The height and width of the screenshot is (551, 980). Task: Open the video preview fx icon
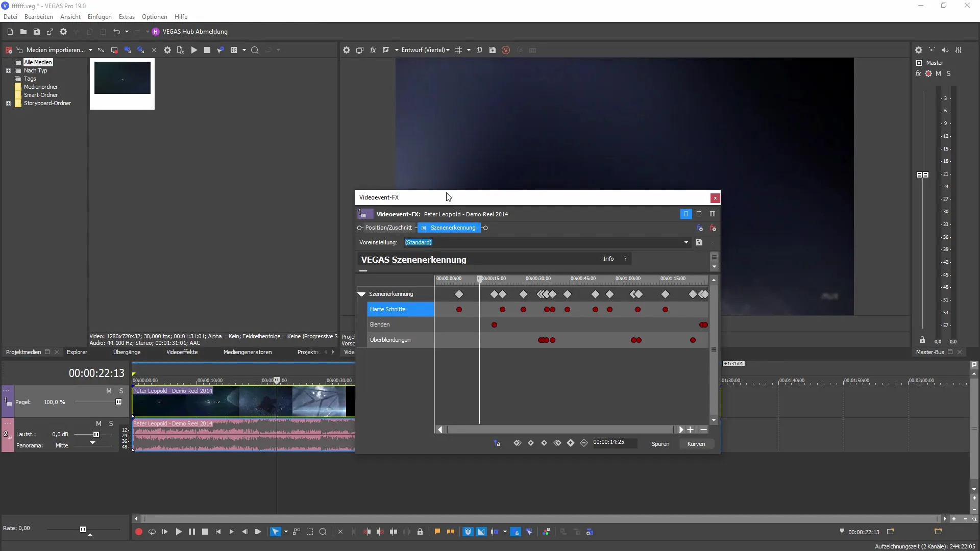click(373, 50)
